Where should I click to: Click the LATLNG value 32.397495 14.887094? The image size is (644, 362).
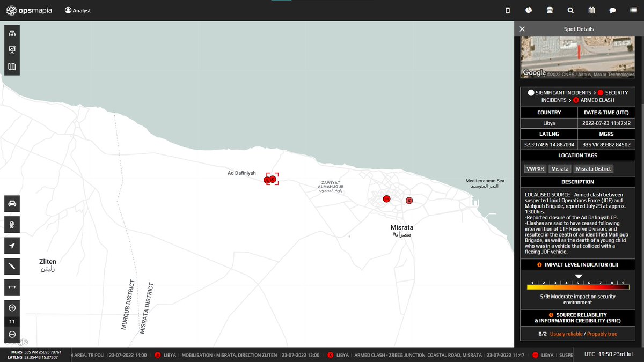(x=549, y=144)
